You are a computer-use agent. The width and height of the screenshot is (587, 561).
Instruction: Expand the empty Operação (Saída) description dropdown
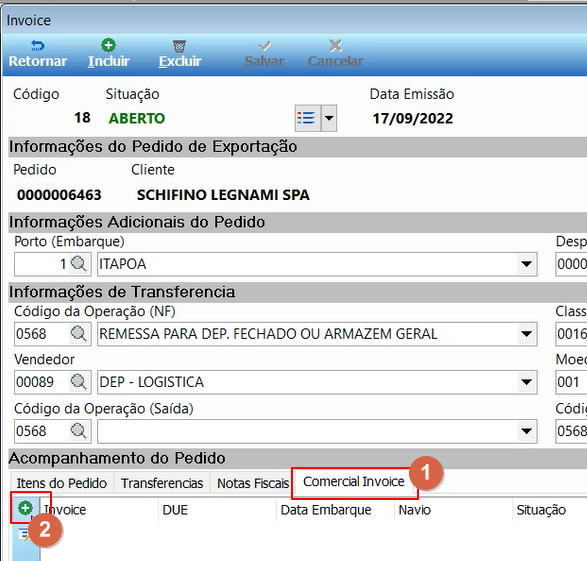click(526, 431)
